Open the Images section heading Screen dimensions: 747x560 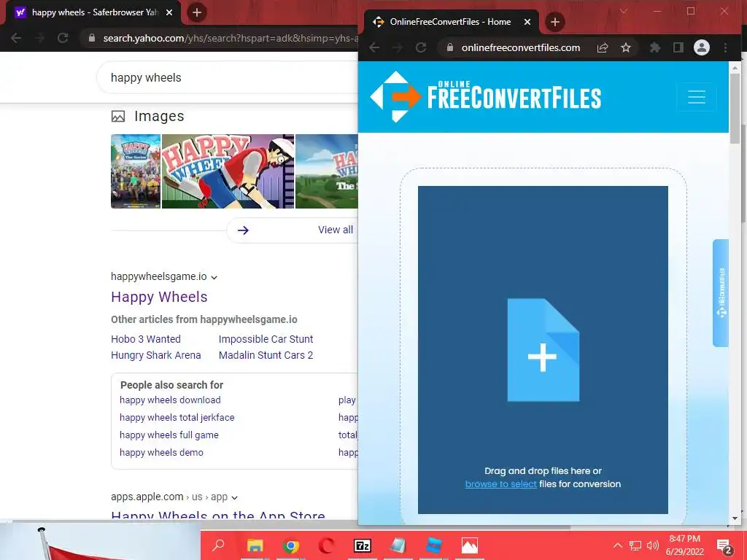(159, 116)
